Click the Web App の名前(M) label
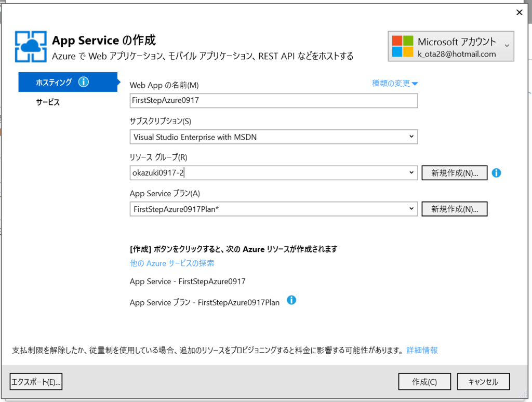Viewport: 532px width, 402px height. click(164, 85)
